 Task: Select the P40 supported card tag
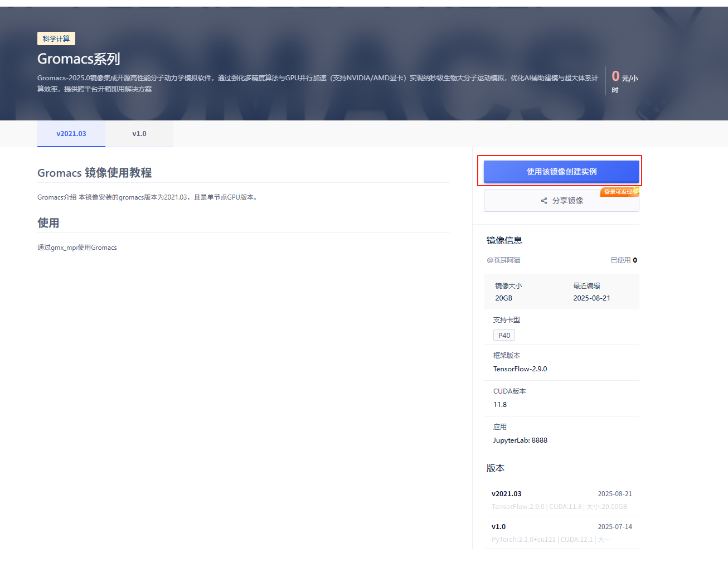[504, 335]
